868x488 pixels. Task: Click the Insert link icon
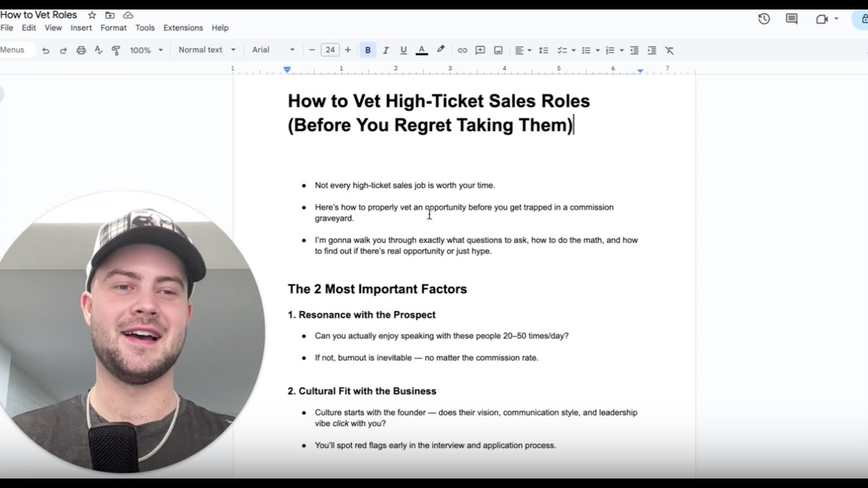coord(462,50)
